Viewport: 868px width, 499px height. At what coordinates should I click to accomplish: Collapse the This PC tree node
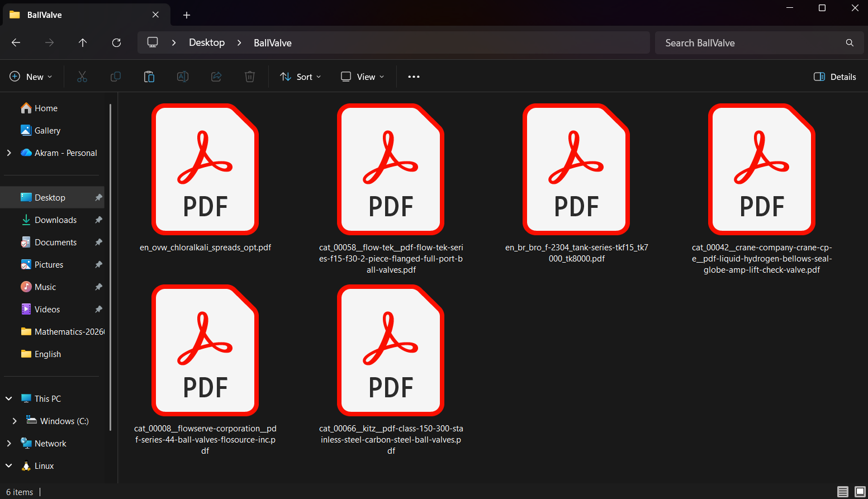tap(9, 399)
